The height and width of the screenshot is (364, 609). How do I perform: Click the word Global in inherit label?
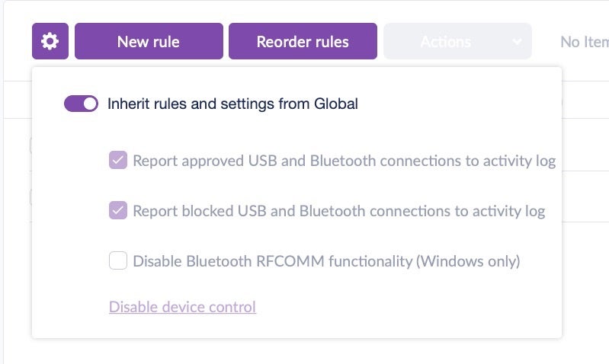point(335,104)
